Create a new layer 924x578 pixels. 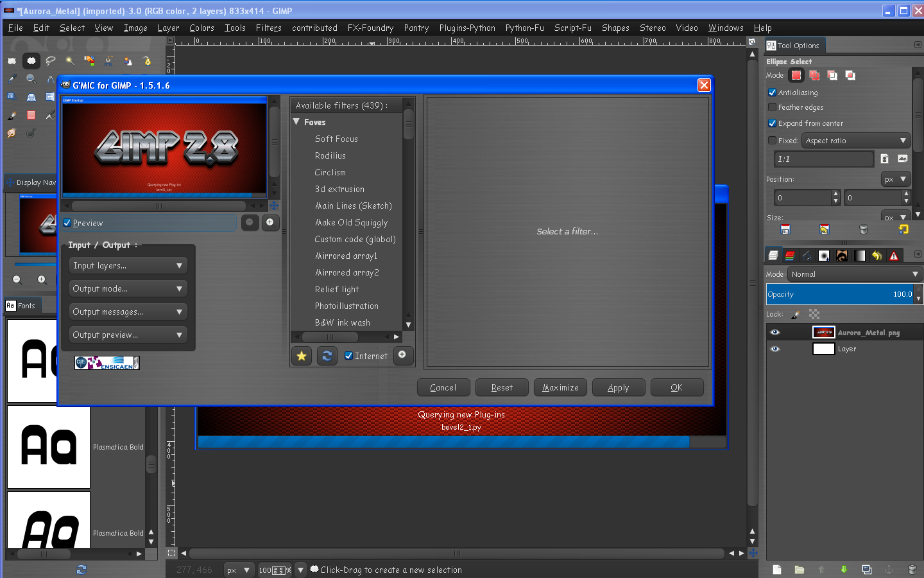click(776, 570)
